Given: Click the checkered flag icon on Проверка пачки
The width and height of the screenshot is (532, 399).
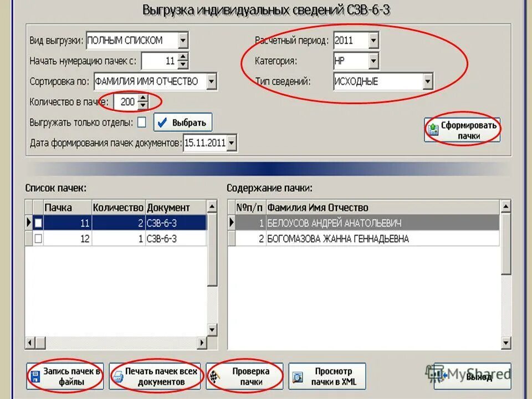Looking at the screenshot, I should [x=216, y=377].
